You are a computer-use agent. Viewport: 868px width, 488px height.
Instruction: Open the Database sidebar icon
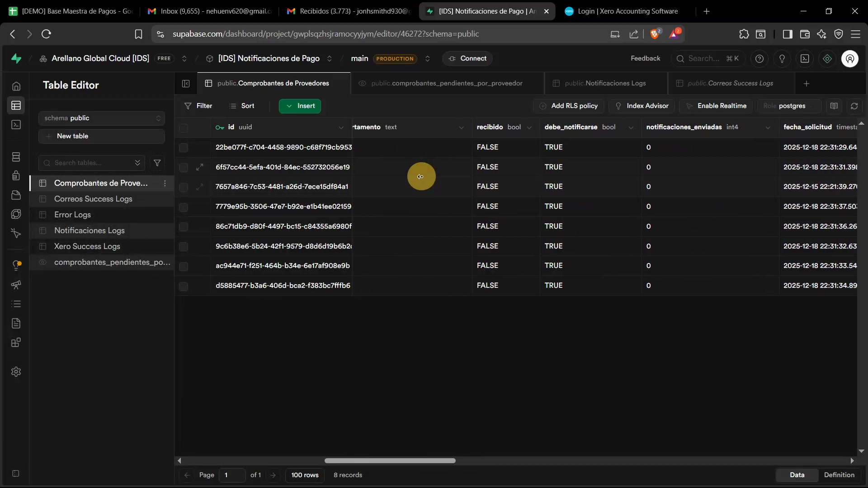(16, 157)
